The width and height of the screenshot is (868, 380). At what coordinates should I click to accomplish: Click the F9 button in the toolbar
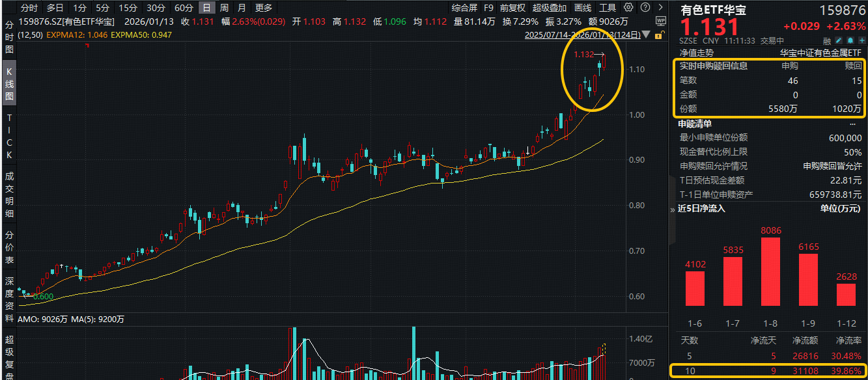[488, 7]
